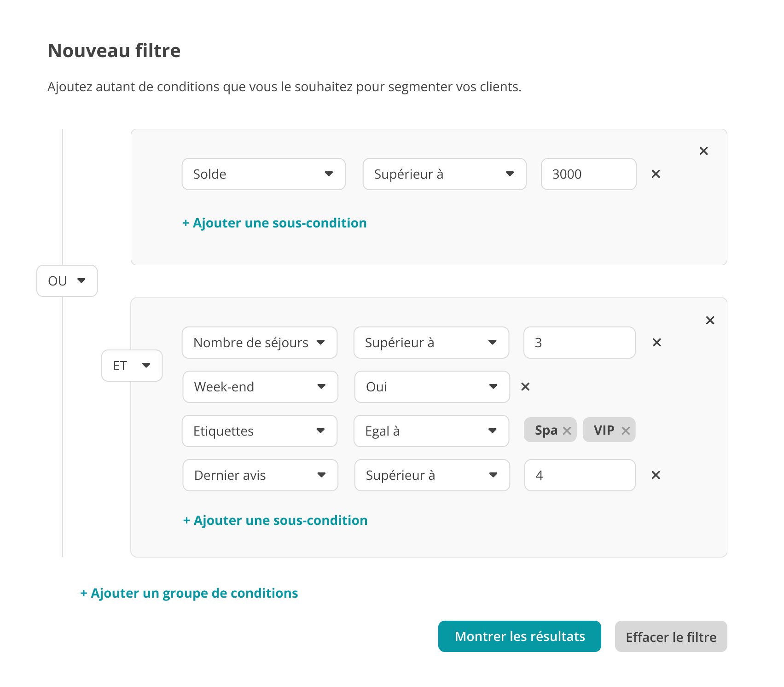This screenshot has height=687, width=784.
Task: Remove the VIP tag
Action: pyautogui.click(x=626, y=431)
